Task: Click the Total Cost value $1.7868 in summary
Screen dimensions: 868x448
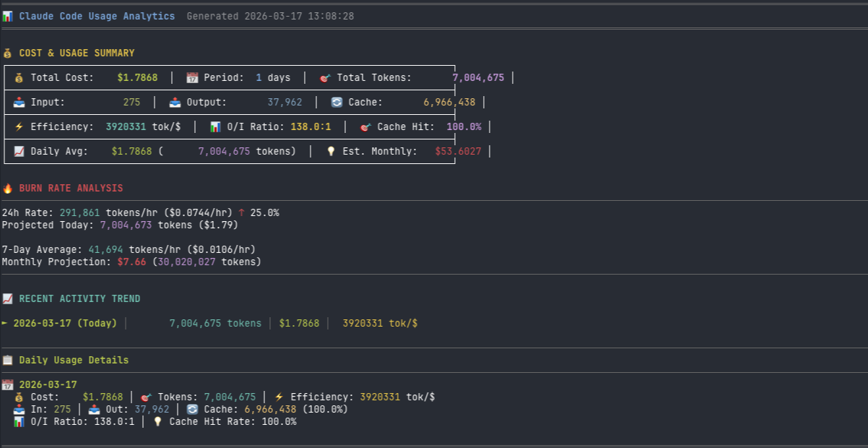Action: point(137,78)
